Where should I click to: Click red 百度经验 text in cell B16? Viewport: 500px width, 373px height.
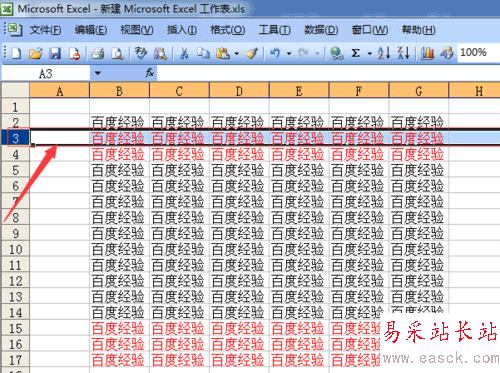point(118,344)
